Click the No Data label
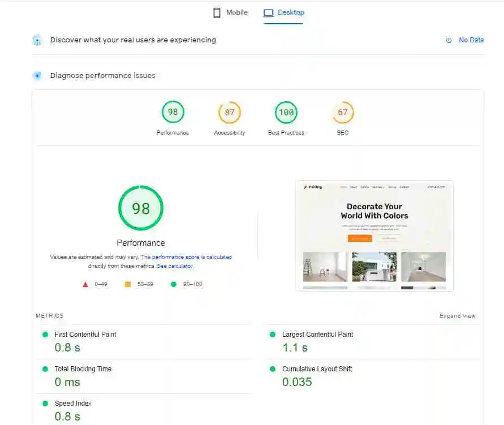 tap(471, 40)
